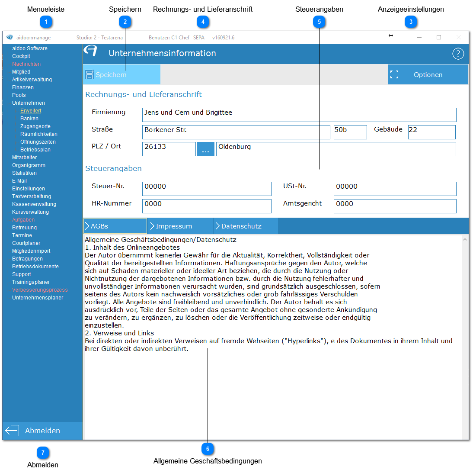Click the Steuer-Nr. input field

click(207, 189)
